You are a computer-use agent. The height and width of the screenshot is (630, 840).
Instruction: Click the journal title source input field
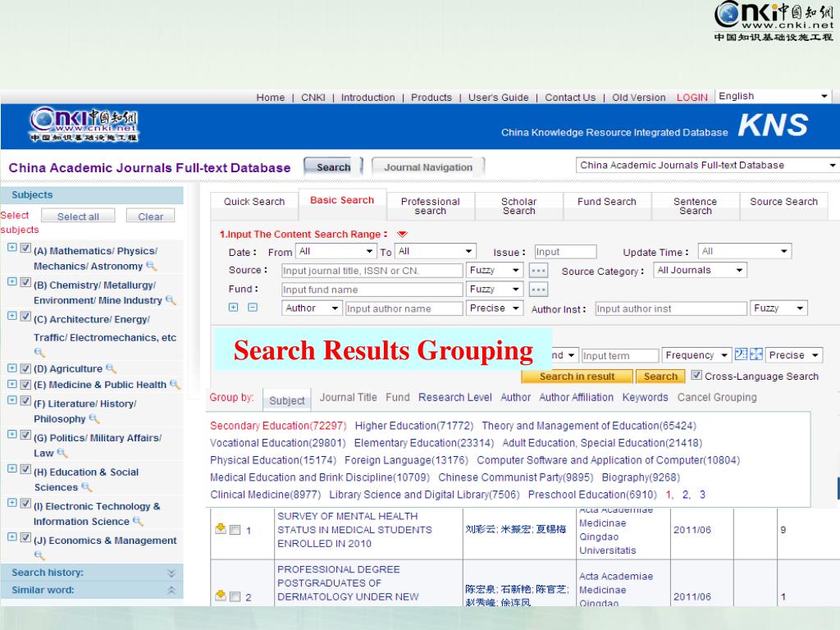coord(372,271)
